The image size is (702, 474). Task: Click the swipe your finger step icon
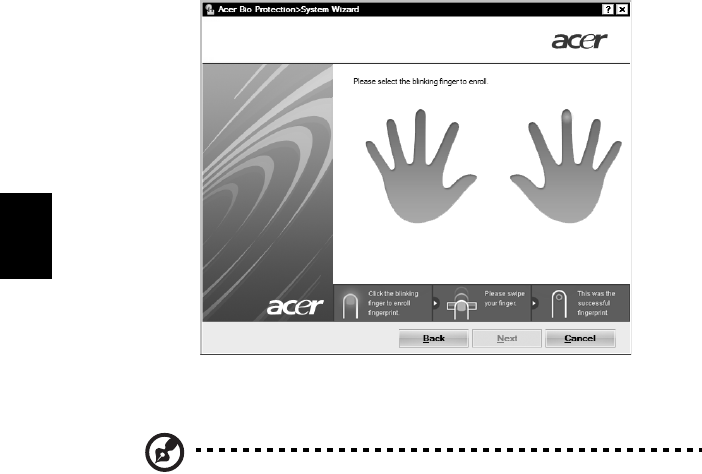(x=462, y=304)
